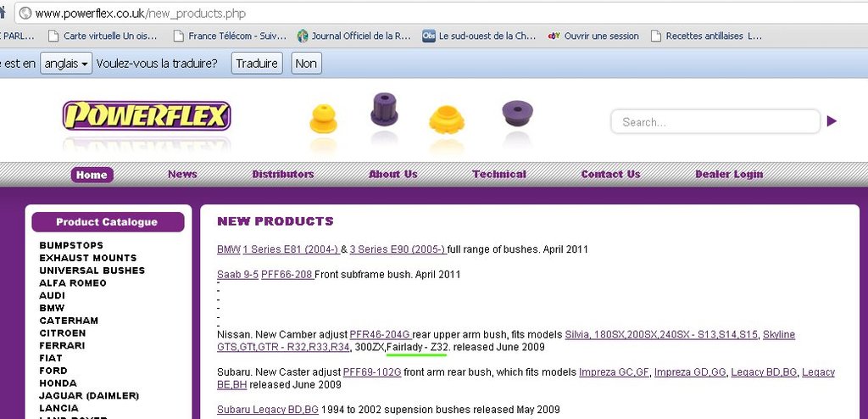Screen dimensions: 868x419
Task: Open the Distributors menu item
Action: pos(282,175)
